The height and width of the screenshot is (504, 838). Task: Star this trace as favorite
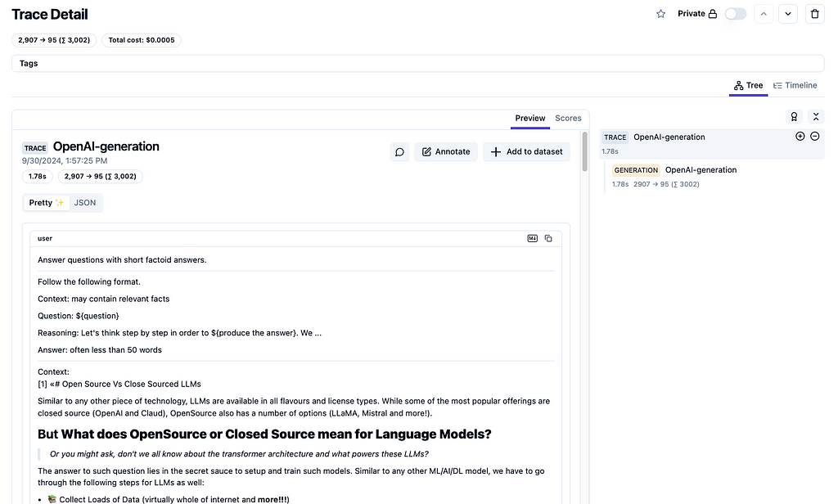[x=660, y=14]
